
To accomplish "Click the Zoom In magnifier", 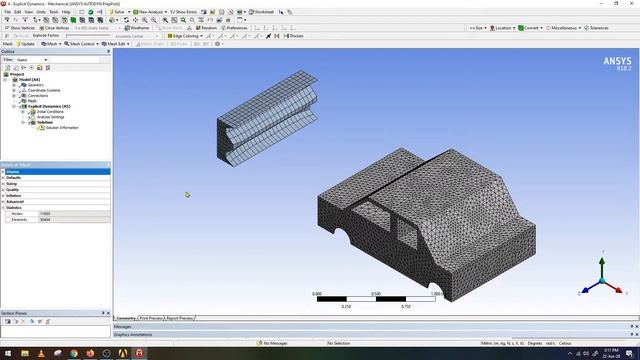I will coord(144,20).
